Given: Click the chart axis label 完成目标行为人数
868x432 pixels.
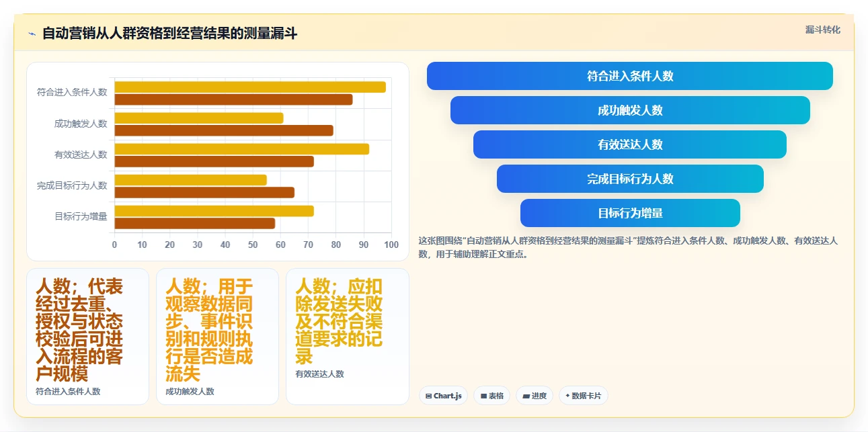Looking at the screenshot, I should (x=72, y=185).
